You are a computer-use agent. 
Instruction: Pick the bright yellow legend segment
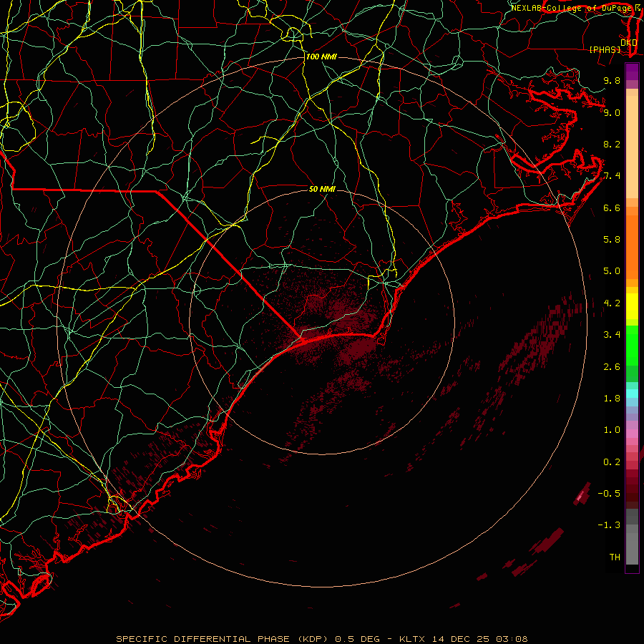pyautogui.click(x=632, y=306)
